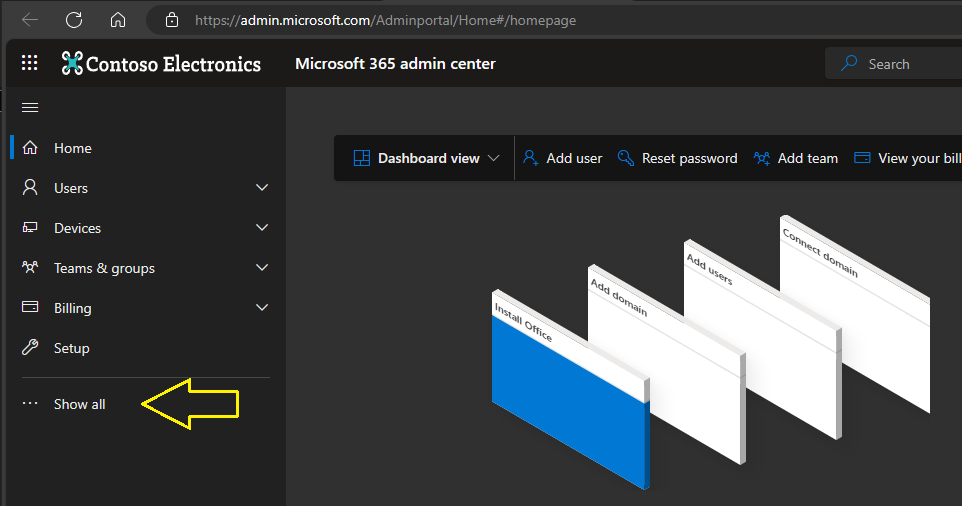Click the Connect domain card
The image size is (962, 506).
pos(855,313)
